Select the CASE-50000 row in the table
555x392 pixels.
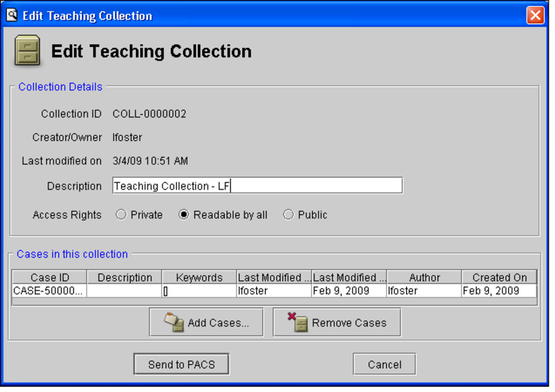click(49, 291)
